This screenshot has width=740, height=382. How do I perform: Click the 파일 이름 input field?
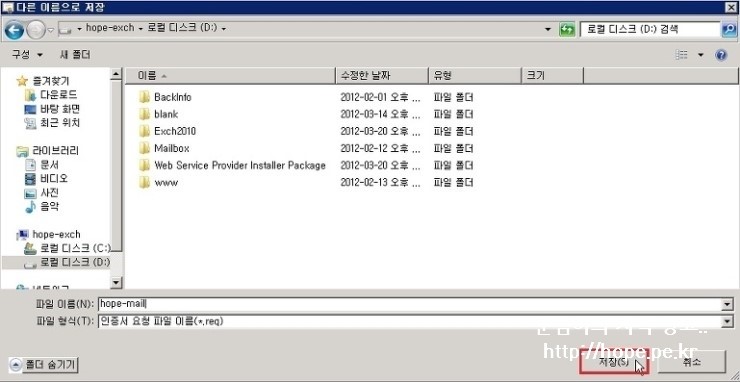(x=410, y=305)
